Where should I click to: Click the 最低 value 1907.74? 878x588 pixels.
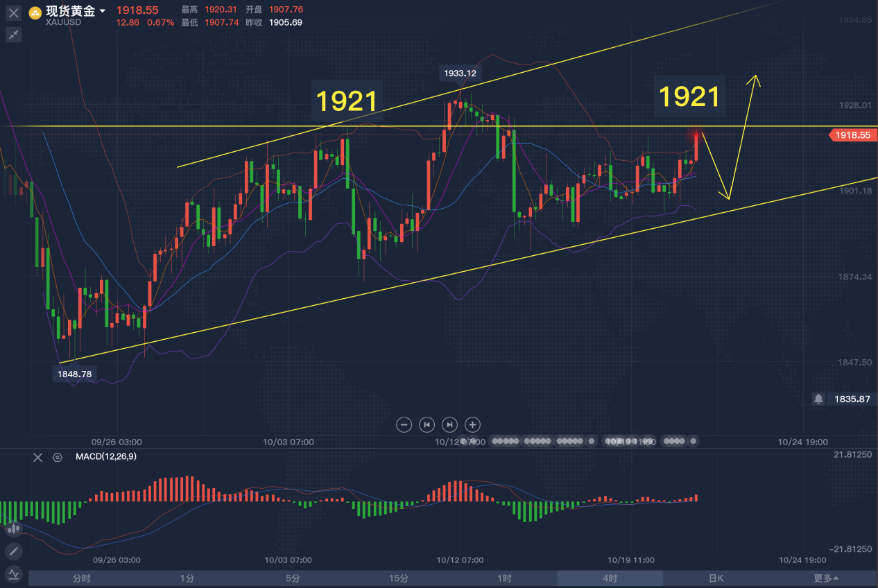(220, 22)
